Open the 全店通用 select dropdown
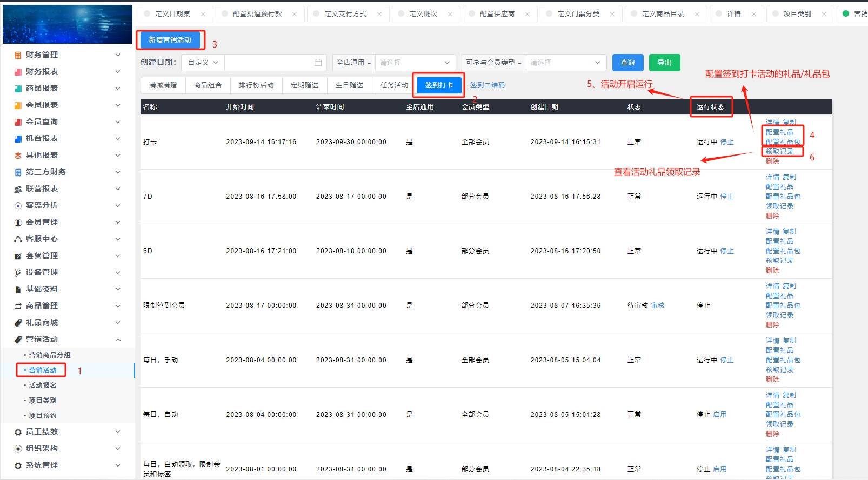This screenshot has width=868, height=480. pyautogui.click(x=415, y=63)
